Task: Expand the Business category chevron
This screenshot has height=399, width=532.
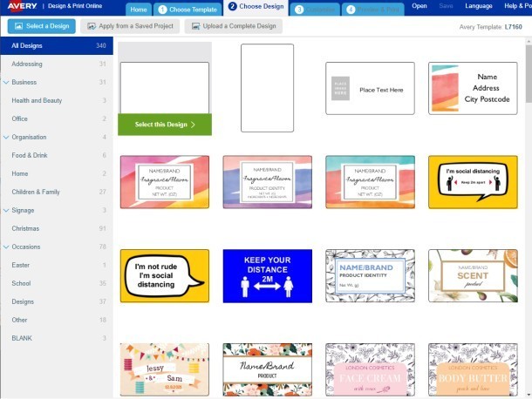Action: [6, 83]
